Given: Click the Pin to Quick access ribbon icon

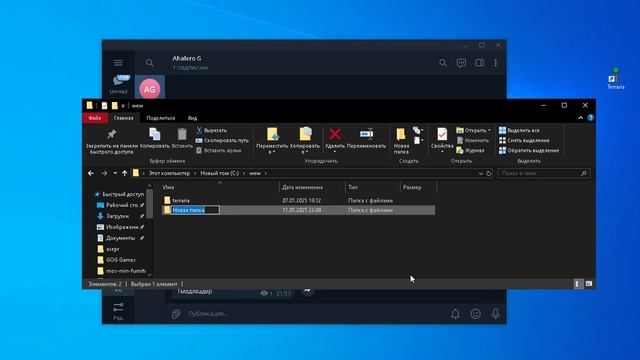Looking at the screenshot, I should coord(111,134).
